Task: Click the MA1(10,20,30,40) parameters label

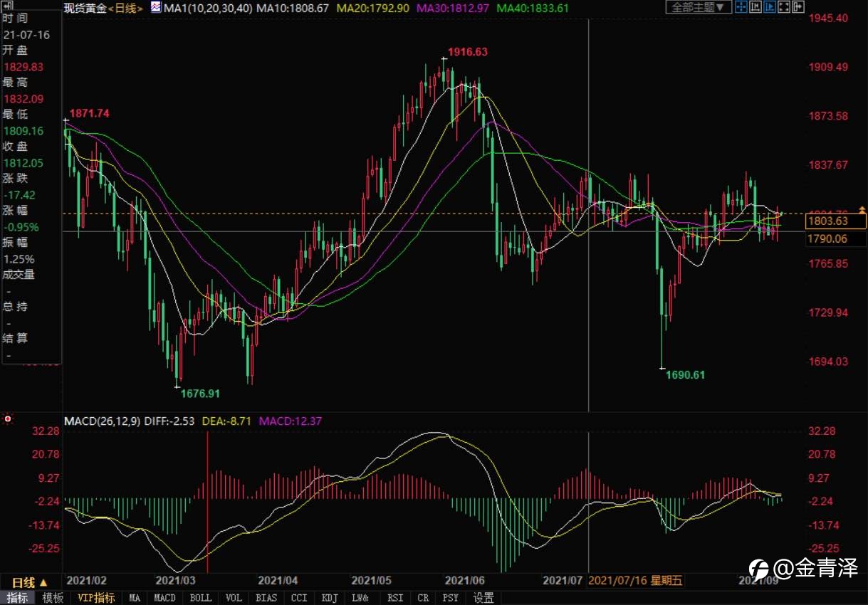Action: pyautogui.click(x=207, y=8)
